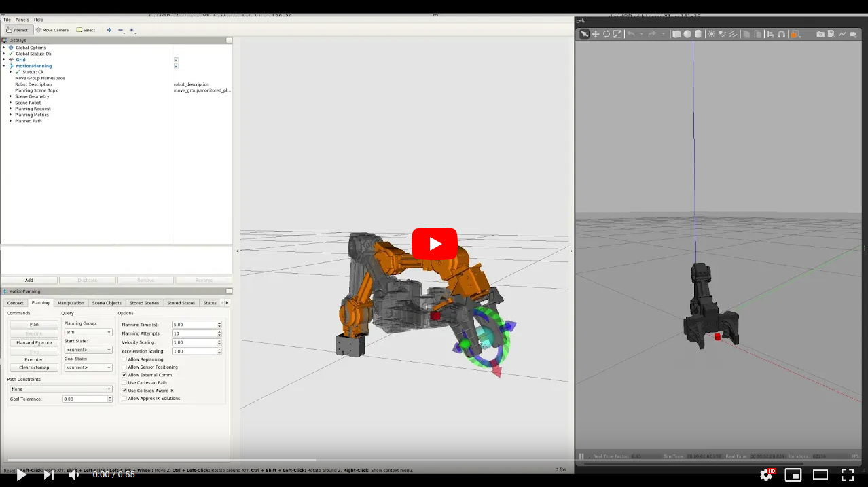This screenshot has height=487, width=868.
Task: Click the YouTube red play overlay
Action: point(435,244)
